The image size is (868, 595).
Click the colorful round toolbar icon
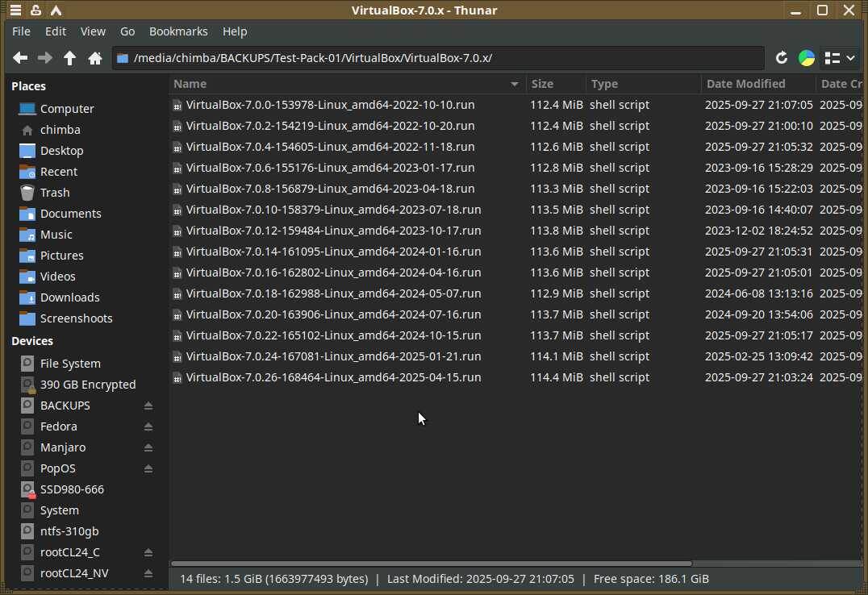(806, 57)
